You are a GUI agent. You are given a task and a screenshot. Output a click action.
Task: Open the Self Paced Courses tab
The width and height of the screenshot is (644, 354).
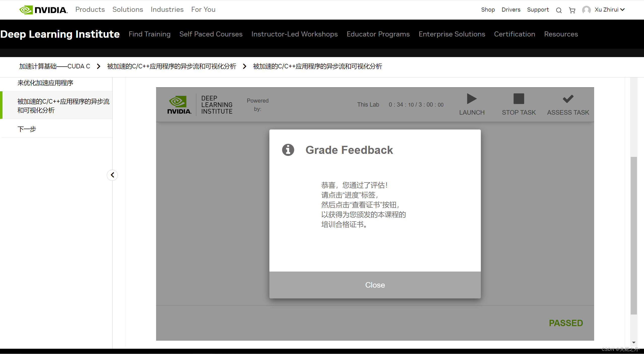pyautogui.click(x=211, y=34)
